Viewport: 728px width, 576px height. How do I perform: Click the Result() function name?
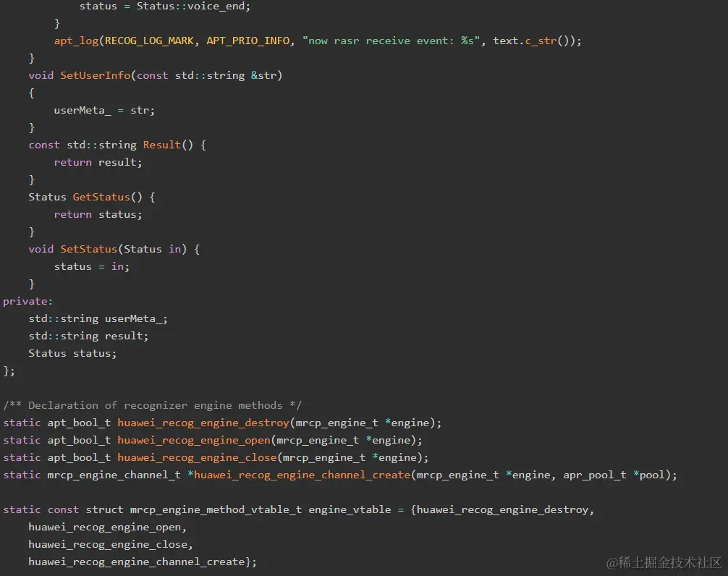(x=161, y=145)
